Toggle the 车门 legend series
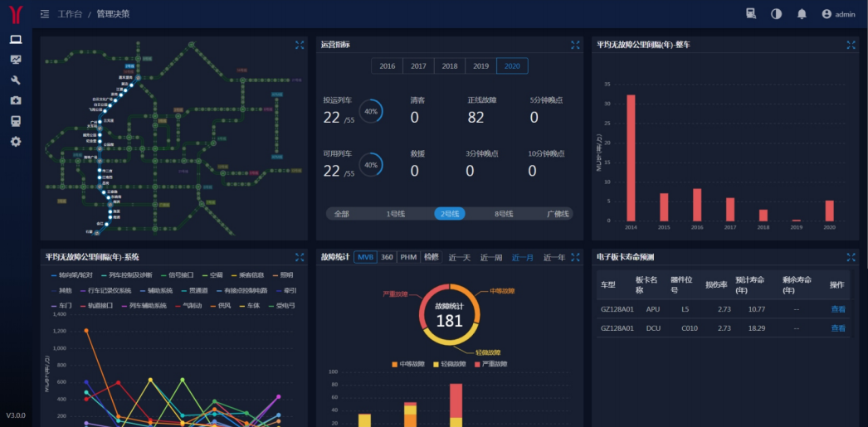Image resolution: width=868 pixels, height=427 pixels. click(62, 305)
